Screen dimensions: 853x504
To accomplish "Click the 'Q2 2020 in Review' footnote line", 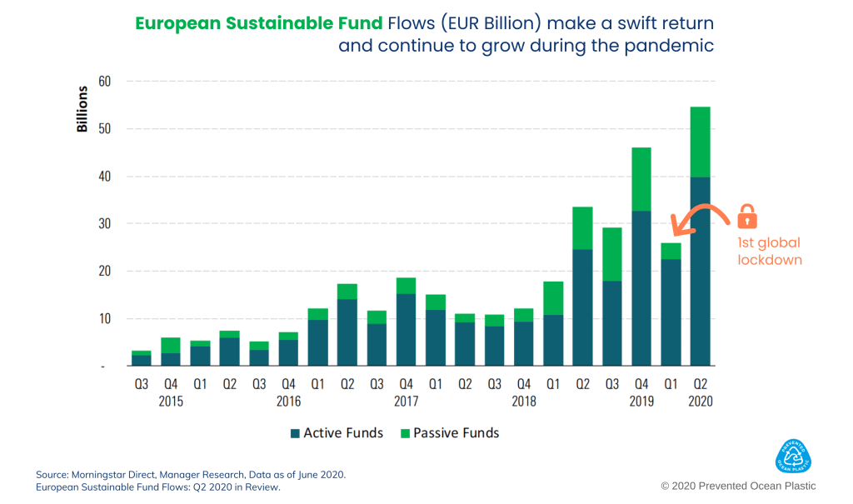I will pos(158,487).
